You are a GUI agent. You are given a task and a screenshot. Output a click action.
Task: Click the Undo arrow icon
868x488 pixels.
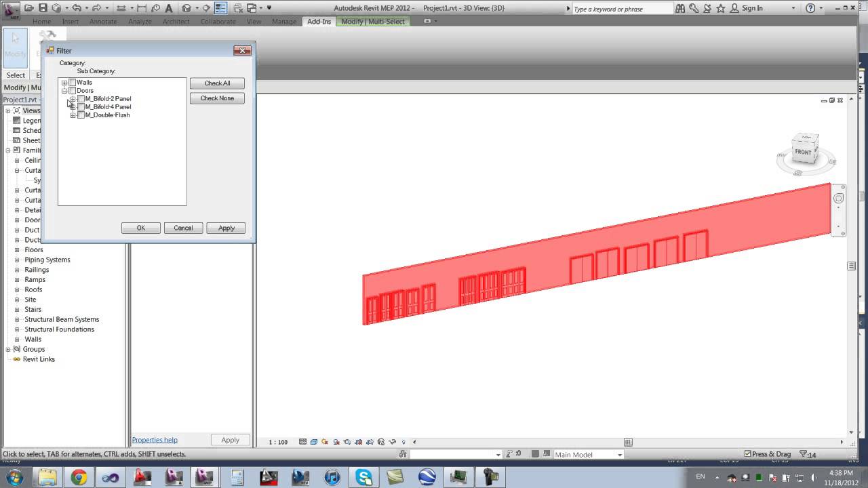tap(77, 8)
